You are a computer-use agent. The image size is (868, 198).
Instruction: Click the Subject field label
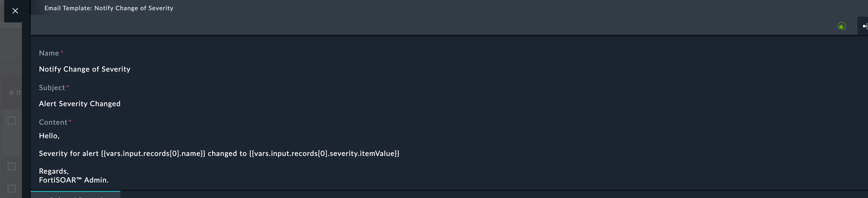pyautogui.click(x=52, y=88)
